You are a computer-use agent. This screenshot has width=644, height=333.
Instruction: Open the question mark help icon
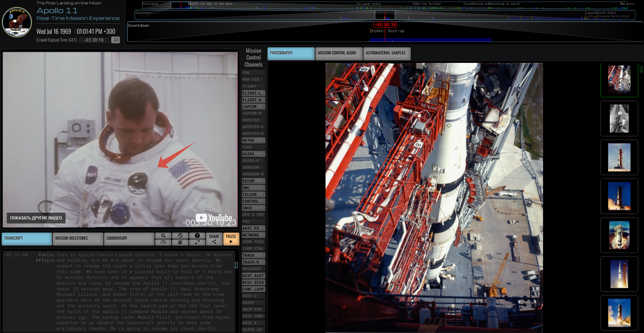pyautogui.click(x=197, y=235)
